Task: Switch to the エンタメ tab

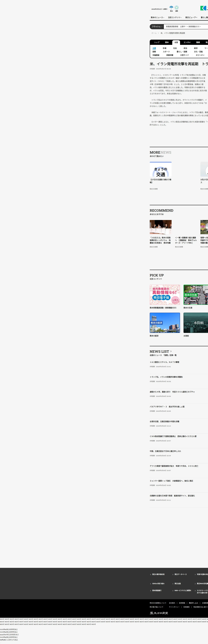Action: [x=187, y=42]
